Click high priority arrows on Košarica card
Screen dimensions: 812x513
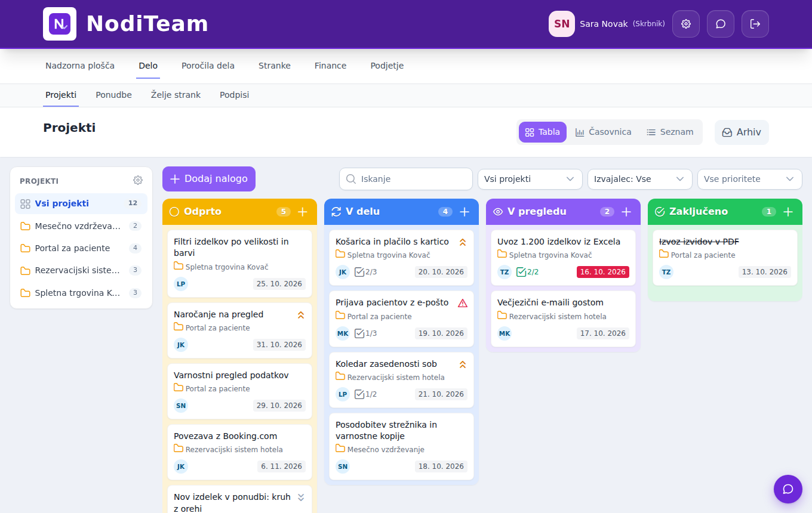coord(463,242)
